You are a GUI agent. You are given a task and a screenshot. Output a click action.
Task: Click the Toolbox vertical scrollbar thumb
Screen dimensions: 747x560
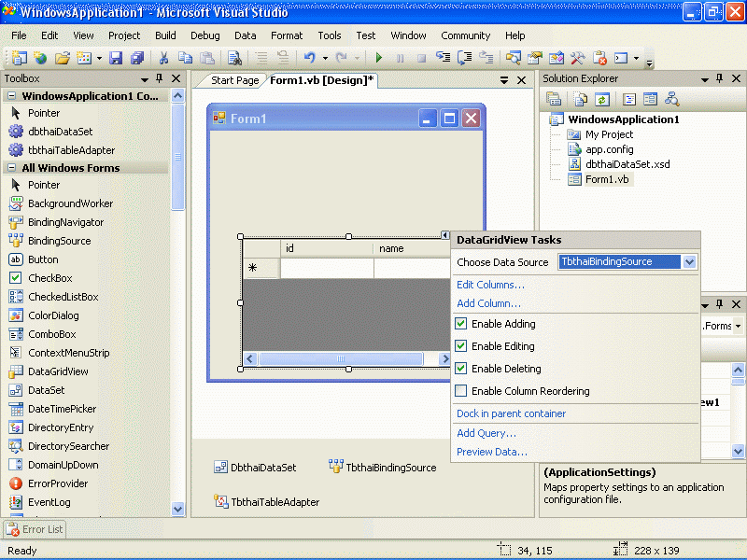177,157
